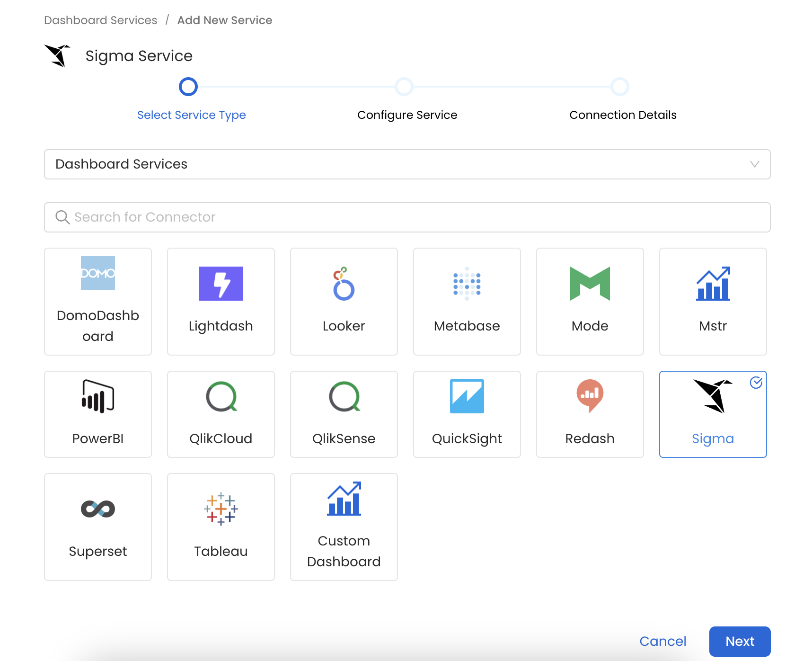Select the DomoDashboard connector icon
Screen dimensions: 812x661
click(x=98, y=273)
